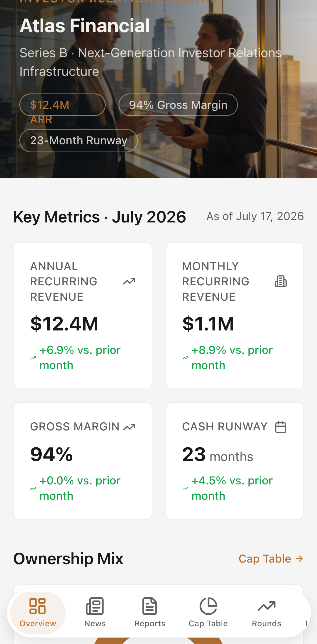Tap the Rounds trending line icon
Image resolution: width=317 pixels, height=644 pixels.
(x=267, y=606)
